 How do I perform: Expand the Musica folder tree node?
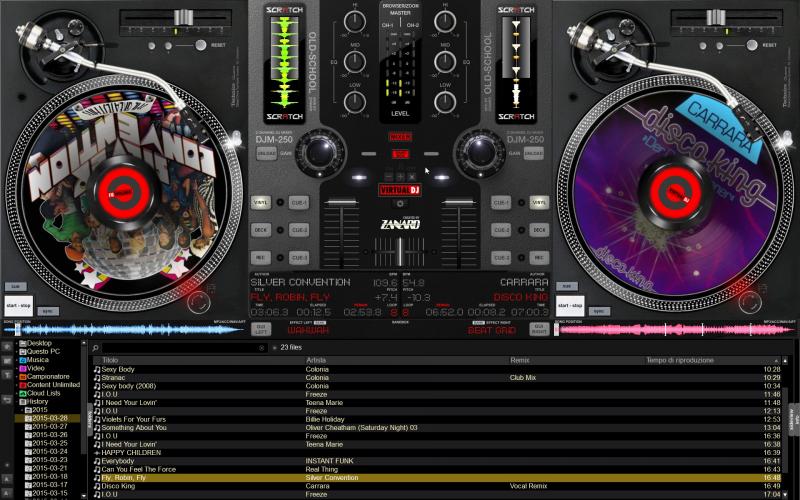(16, 360)
